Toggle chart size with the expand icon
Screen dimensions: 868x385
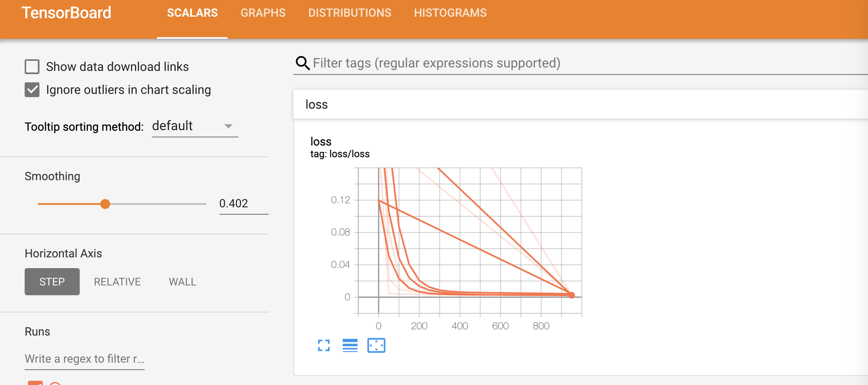point(323,345)
